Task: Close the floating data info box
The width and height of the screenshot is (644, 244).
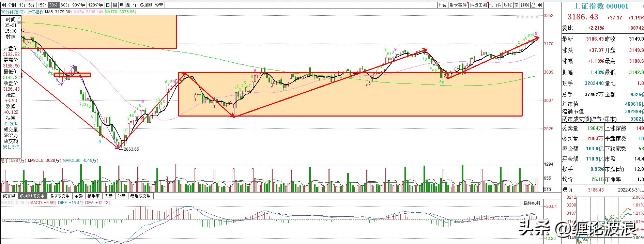Action: [x=19, y=18]
